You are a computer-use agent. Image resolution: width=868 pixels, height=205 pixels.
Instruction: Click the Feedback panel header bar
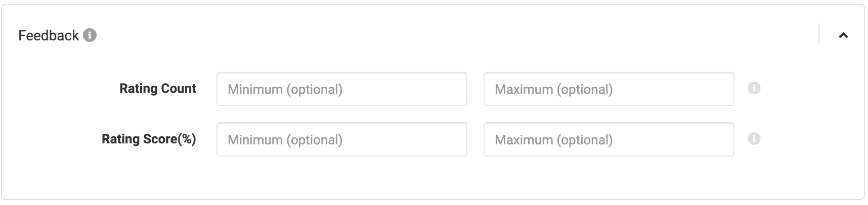point(433,35)
